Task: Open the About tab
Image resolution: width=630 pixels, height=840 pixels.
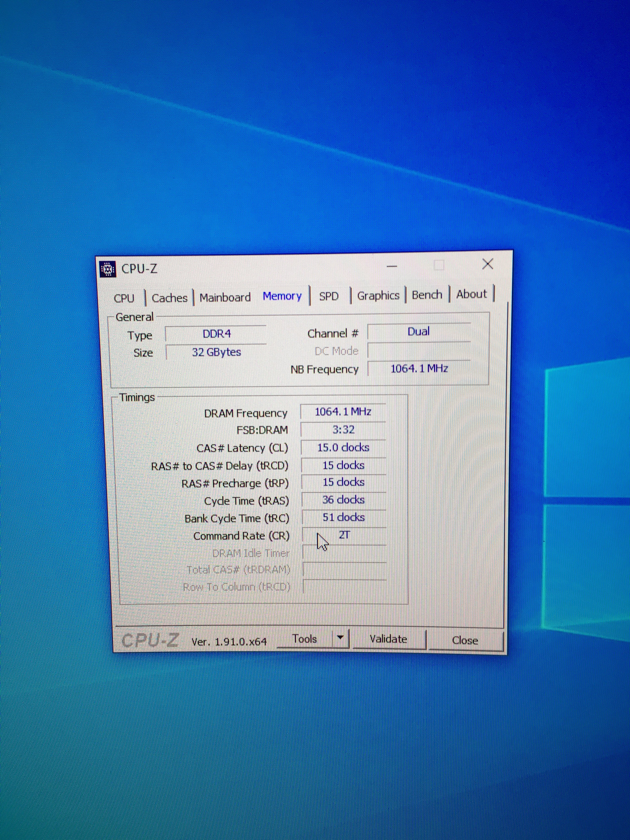Action: [x=472, y=294]
